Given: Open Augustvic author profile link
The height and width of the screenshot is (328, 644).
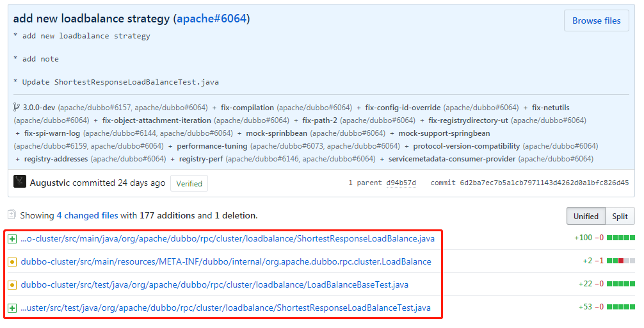Looking at the screenshot, I should click(50, 183).
